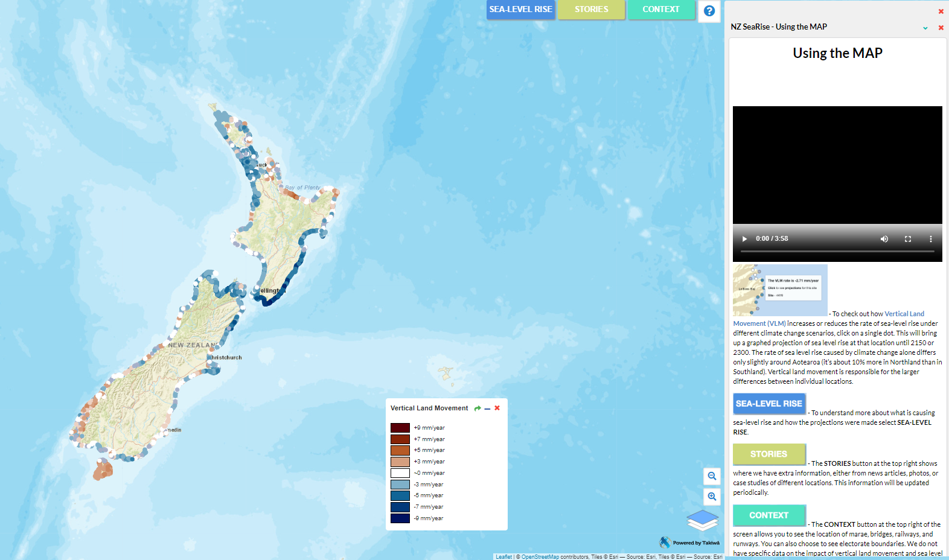Open the VLM popup example thumbnail
The image size is (949, 560).
point(780,290)
